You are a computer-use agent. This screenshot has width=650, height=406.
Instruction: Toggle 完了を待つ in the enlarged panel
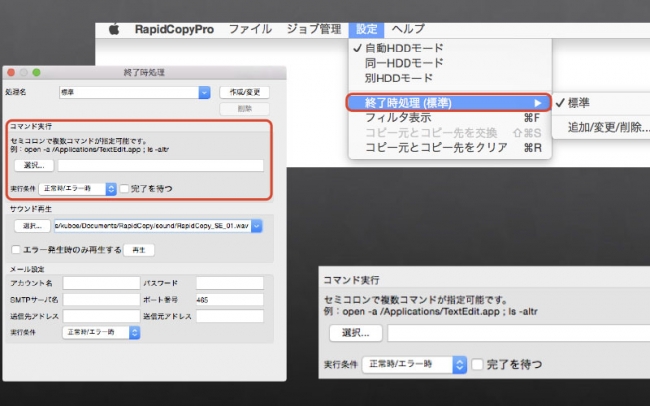click(x=478, y=365)
